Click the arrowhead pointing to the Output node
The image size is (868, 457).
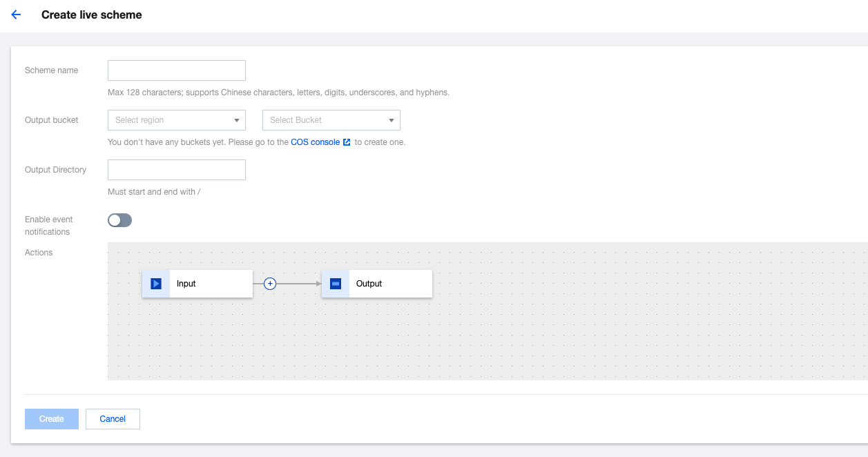(318, 284)
